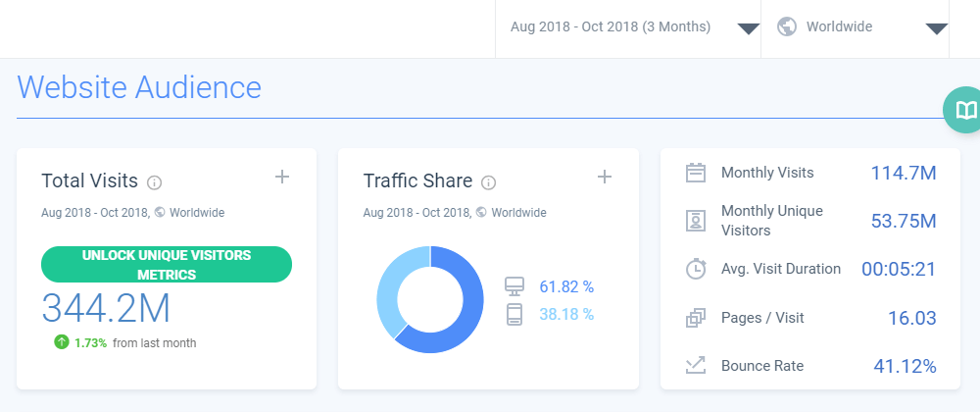Click plus icon on Traffic Share card
Image resolution: width=980 pixels, height=412 pixels.
pos(605,177)
